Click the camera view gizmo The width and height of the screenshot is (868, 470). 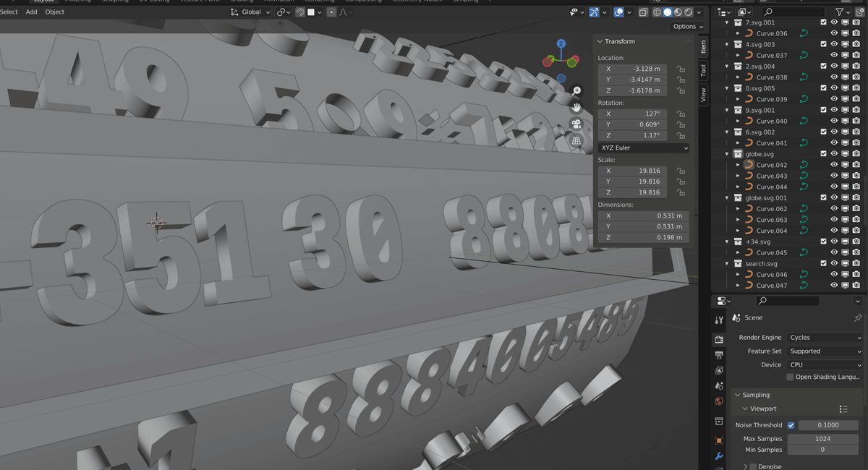pyautogui.click(x=576, y=123)
